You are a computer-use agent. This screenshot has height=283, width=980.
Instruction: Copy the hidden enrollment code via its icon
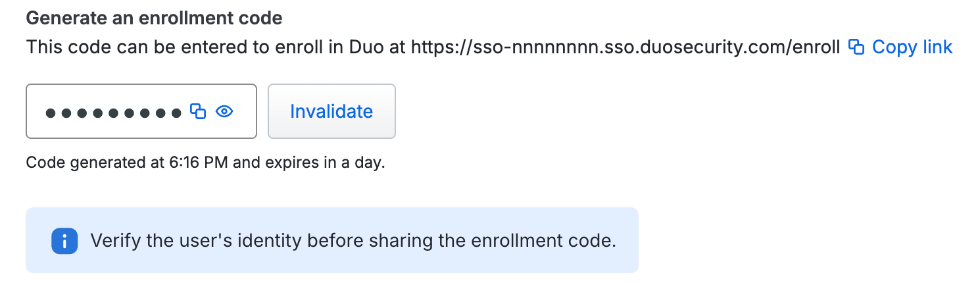coord(198,111)
